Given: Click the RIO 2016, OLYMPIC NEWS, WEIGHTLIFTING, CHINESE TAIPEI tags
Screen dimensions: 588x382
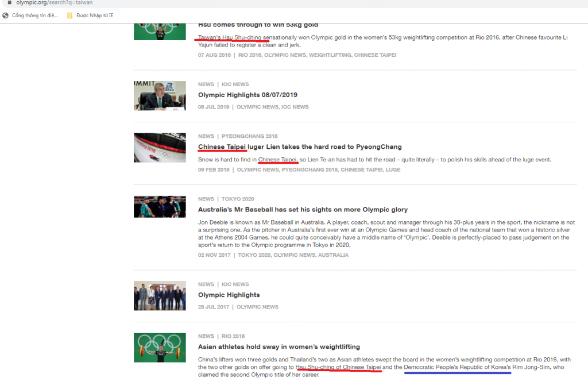Looking at the screenshot, I should coord(317,55).
